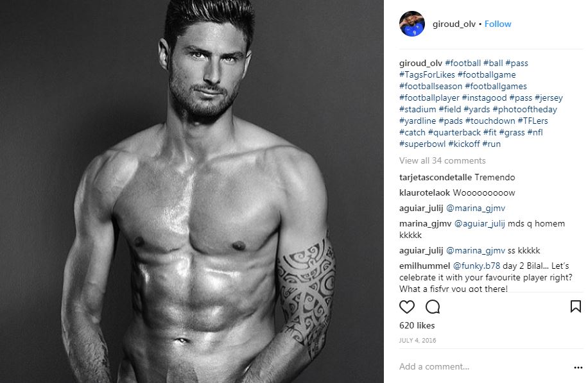The image size is (588, 383).
Task: Open the emilhummel commenter profile
Action: [424, 266]
